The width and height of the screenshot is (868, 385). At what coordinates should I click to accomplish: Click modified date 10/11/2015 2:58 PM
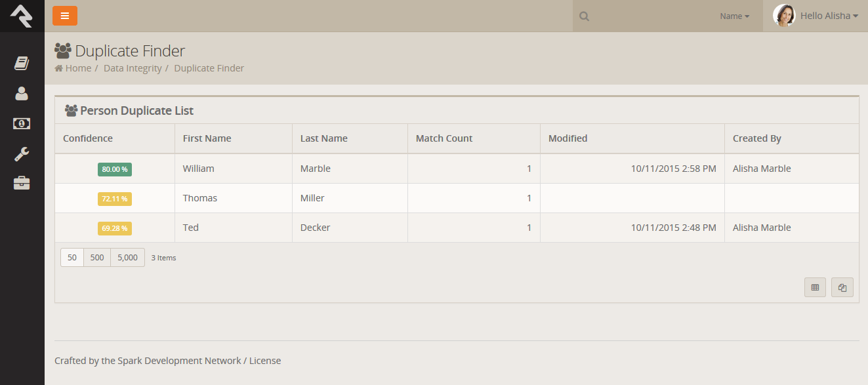pos(674,169)
